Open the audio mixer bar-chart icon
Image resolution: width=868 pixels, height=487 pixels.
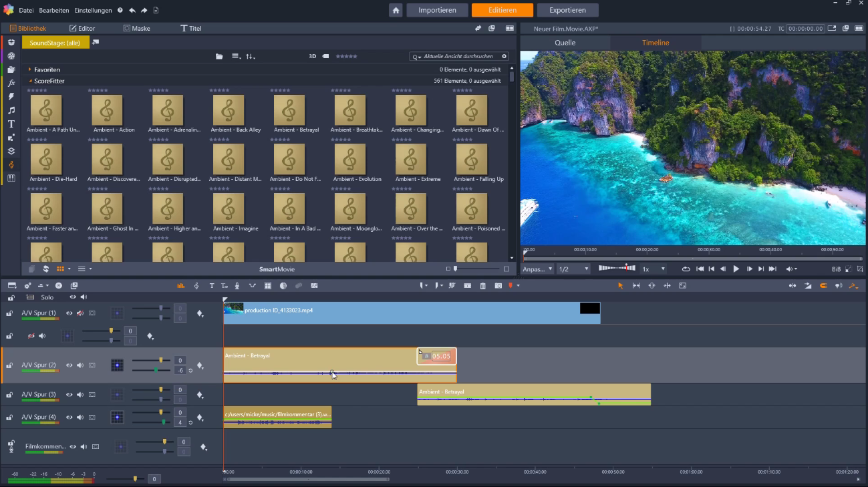(x=180, y=285)
